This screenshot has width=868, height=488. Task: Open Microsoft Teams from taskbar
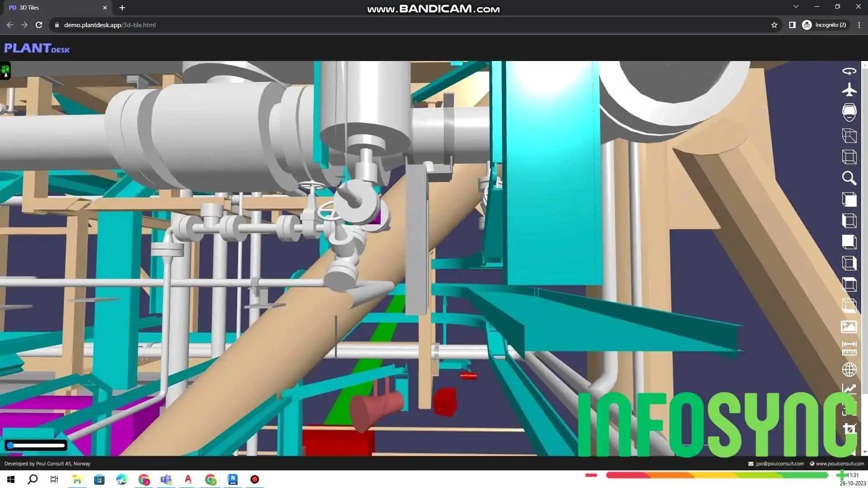(x=166, y=479)
